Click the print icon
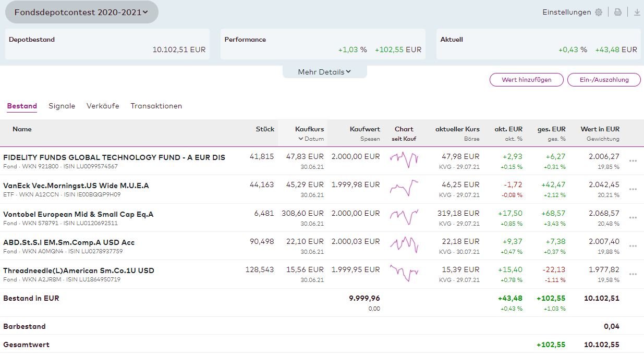 618,12
